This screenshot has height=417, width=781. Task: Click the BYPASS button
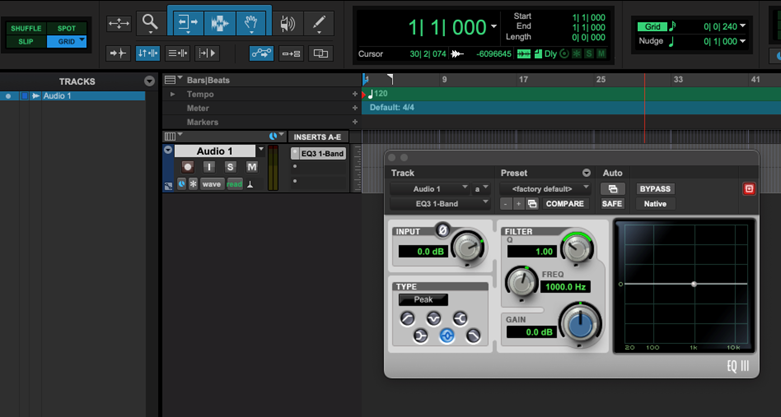(655, 189)
